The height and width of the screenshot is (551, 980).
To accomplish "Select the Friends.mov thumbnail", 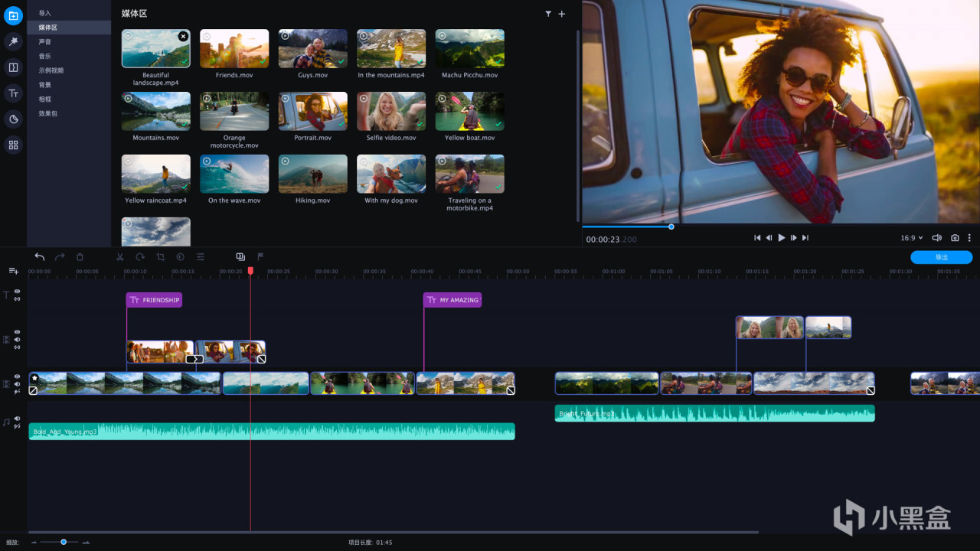I will 234,48.
